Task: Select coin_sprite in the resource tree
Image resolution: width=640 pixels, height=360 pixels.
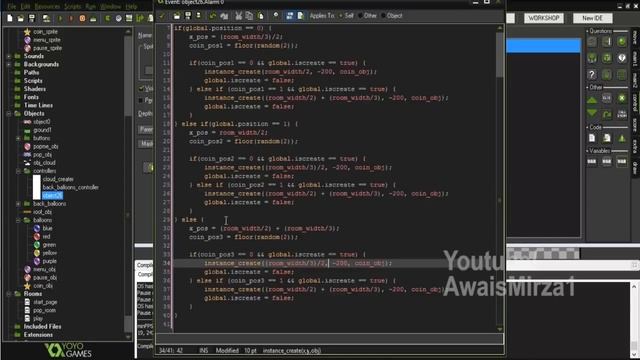Action: tap(45, 31)
